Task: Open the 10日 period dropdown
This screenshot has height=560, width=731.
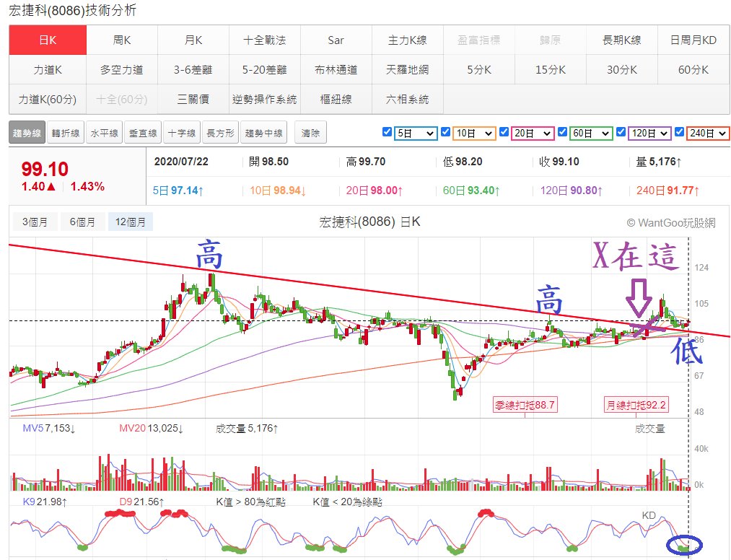Action: (474, 134)
